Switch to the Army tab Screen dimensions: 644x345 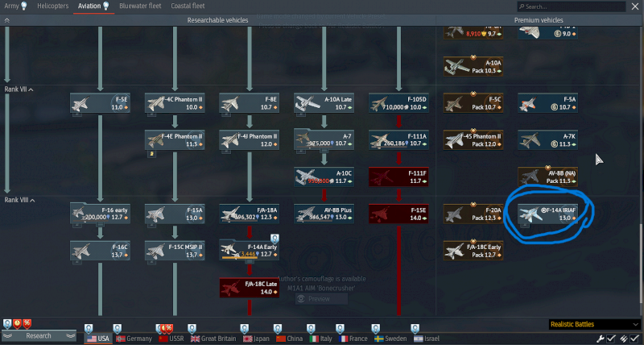tap(15, 6)
